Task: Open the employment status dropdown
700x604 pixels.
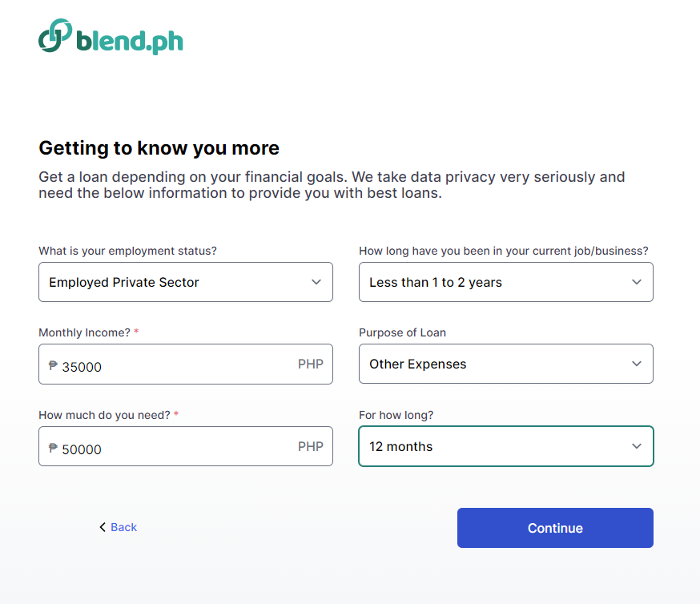Action: (x=186, y=282)
